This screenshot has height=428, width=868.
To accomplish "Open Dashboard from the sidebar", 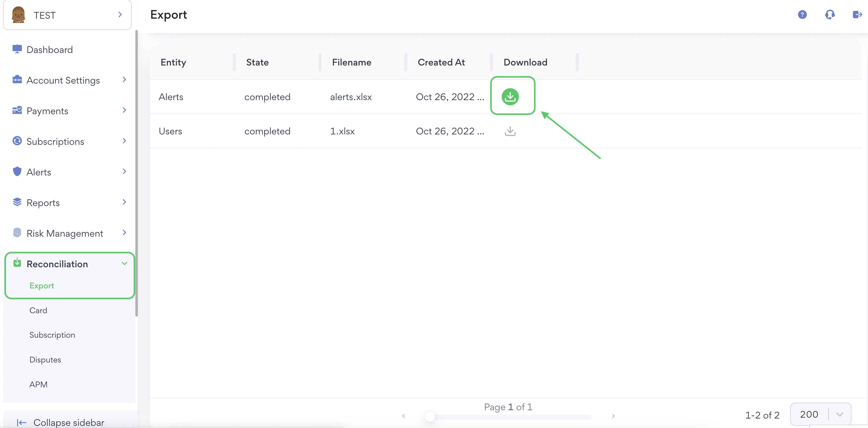I will (x=50, y=50).
